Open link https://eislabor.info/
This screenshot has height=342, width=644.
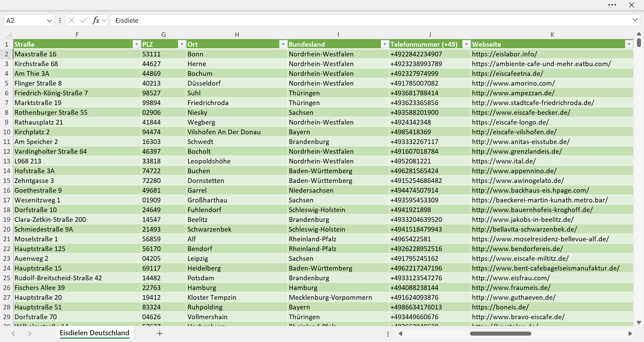pyautogui.click(x=504, y=54)
